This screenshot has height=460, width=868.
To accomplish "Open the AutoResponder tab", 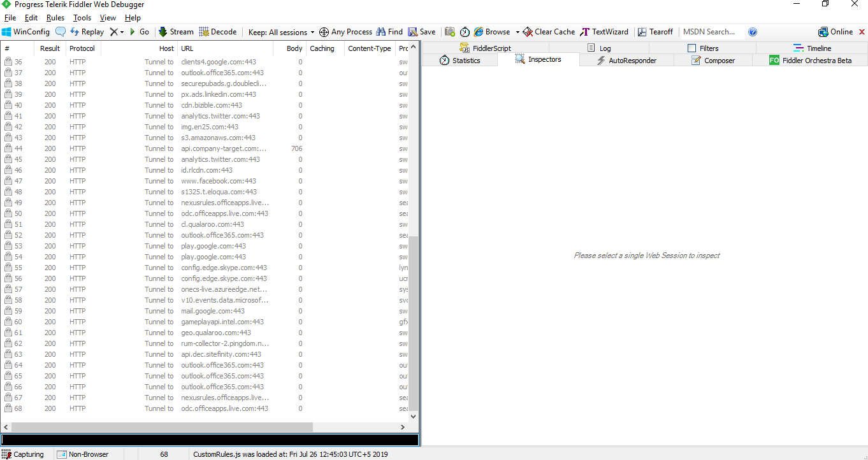I will 626,60.
